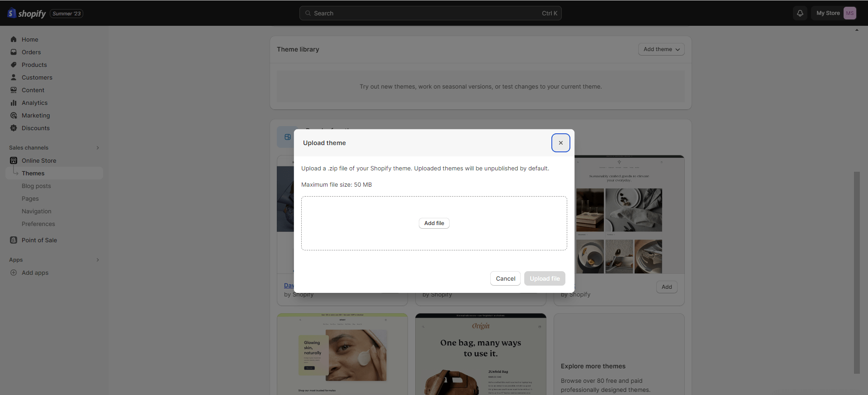Click the 'Maximum file size: 50 MB' text
868x395 pixels.
point(337,184)
